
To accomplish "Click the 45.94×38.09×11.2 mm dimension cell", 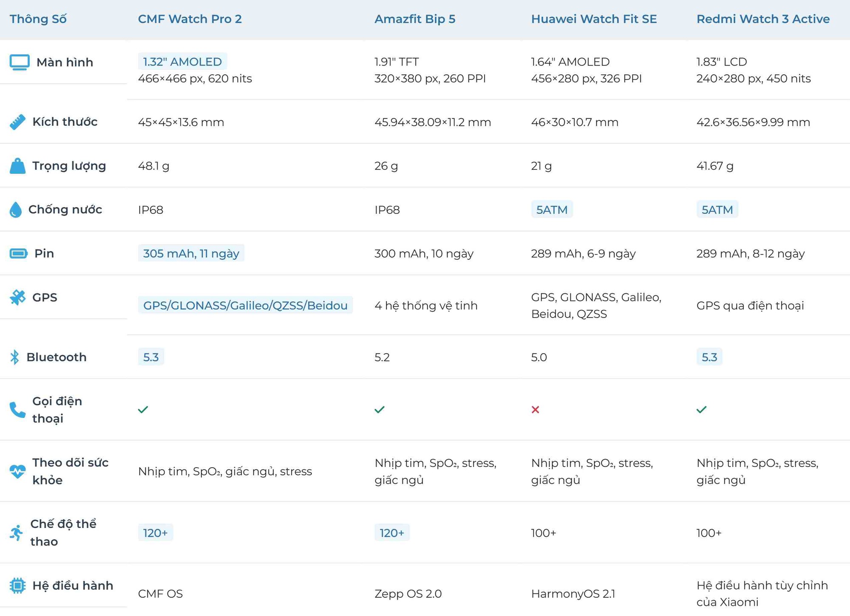I will tap(433, 122).
